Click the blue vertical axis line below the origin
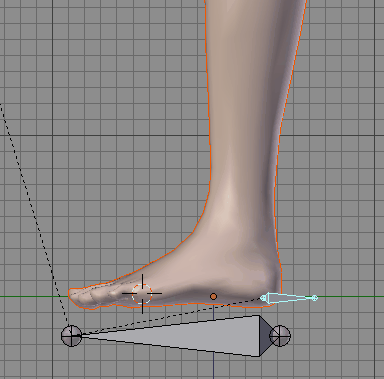This screenshot has width=384, height=379. click(213, 367)
